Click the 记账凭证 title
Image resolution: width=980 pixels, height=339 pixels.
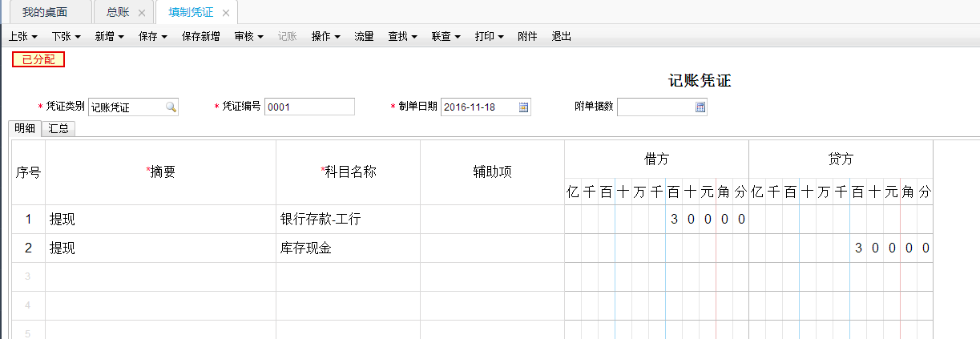click(x=700, y=81)
